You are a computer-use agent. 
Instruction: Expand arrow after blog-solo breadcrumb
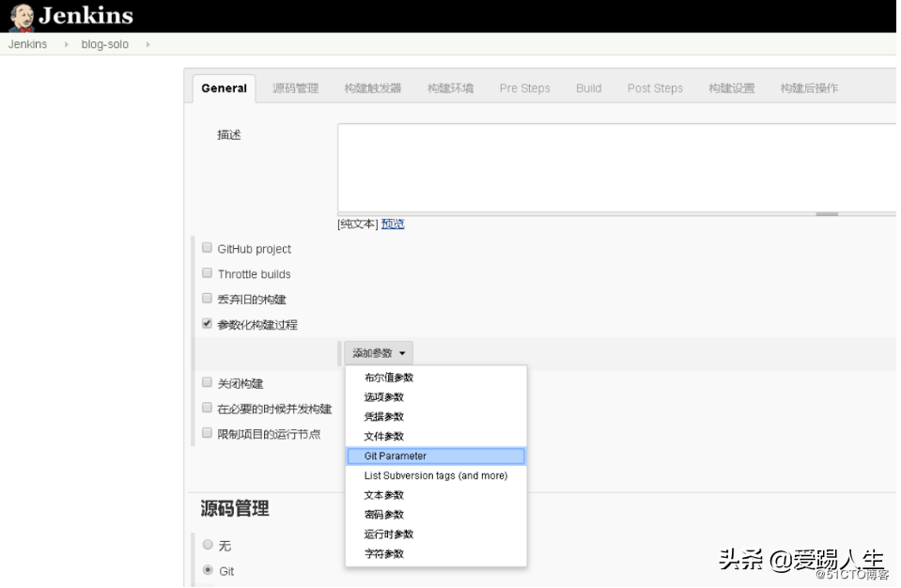[x=148, y=44]
